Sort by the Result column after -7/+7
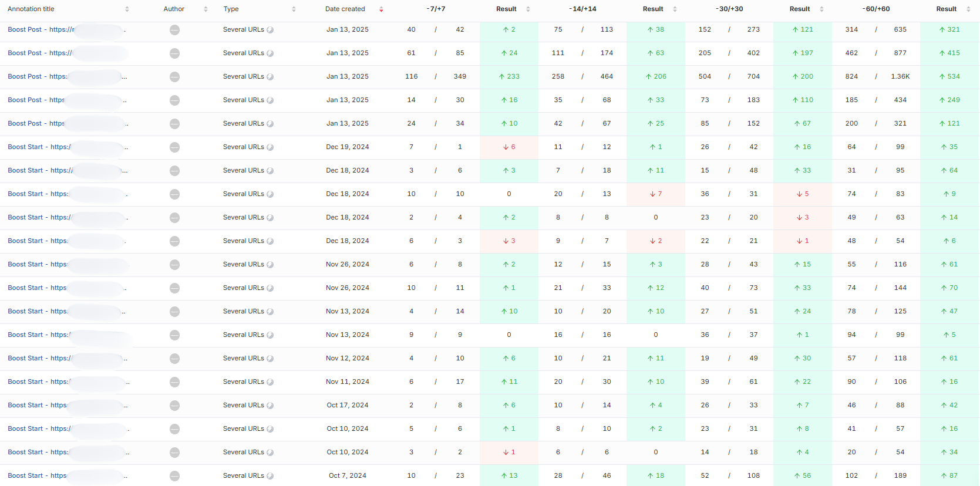This screenshot has width=980, height=486. (528, 9)
